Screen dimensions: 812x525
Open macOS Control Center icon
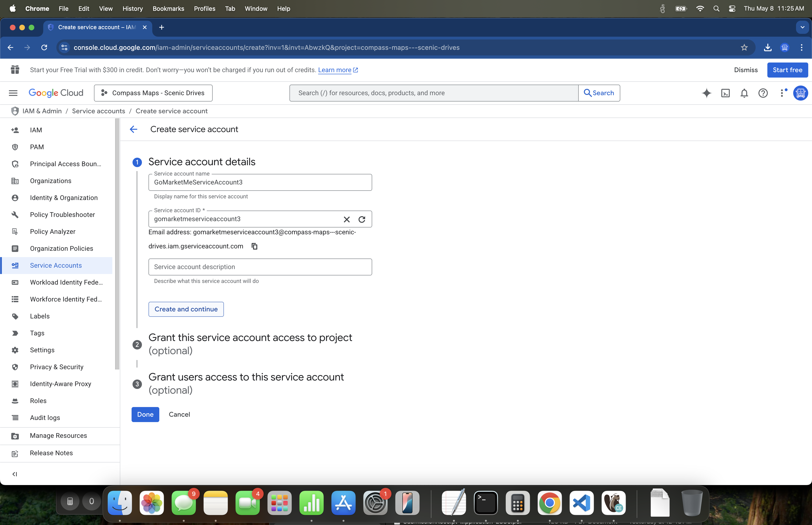point(732,8)
